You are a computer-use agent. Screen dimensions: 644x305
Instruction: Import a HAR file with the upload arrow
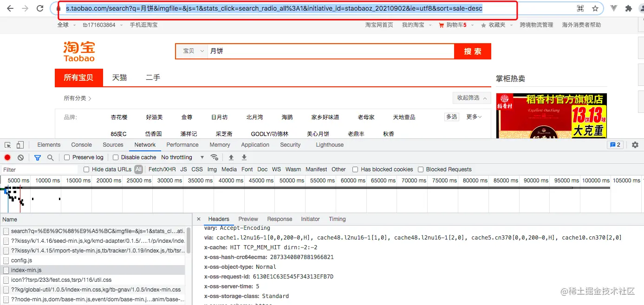231,157
